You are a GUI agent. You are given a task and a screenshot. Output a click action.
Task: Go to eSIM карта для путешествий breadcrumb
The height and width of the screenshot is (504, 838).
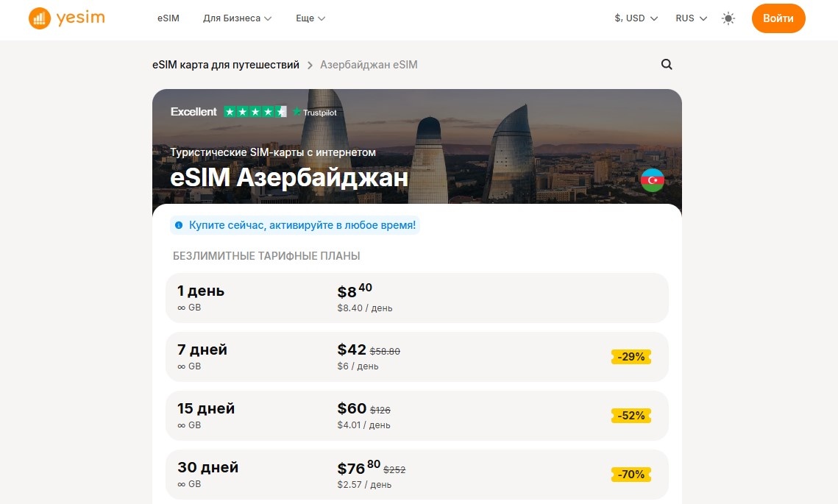tap(226, 65)
